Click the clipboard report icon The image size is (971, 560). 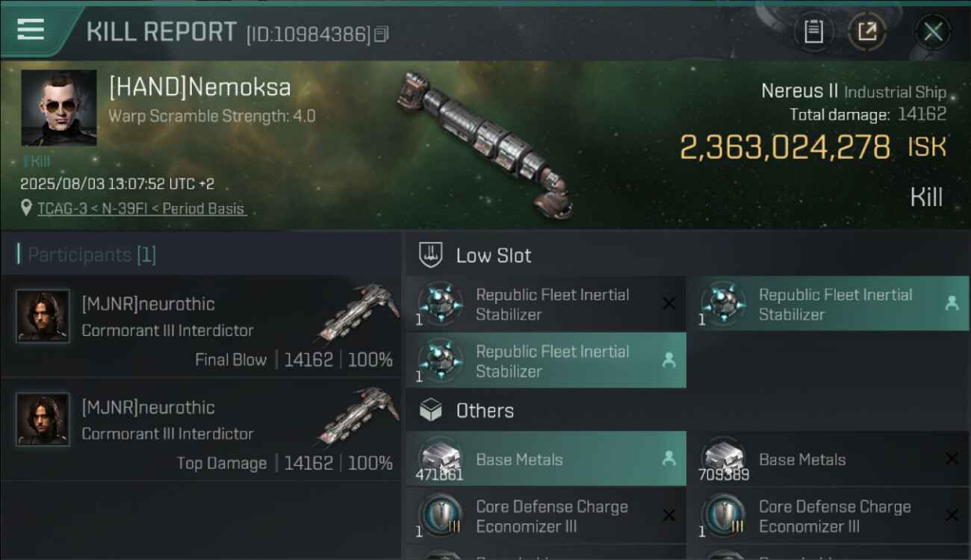tap(813, 31)
